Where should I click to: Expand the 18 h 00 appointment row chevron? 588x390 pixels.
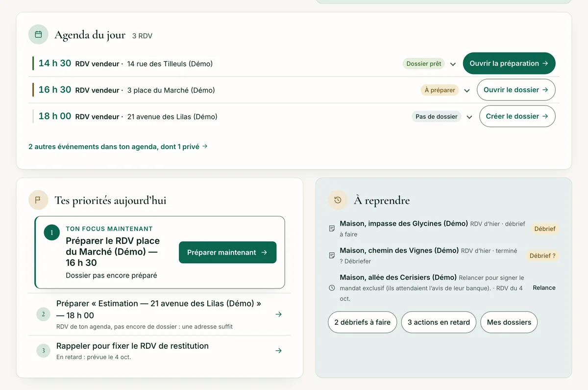pos(469,117)
